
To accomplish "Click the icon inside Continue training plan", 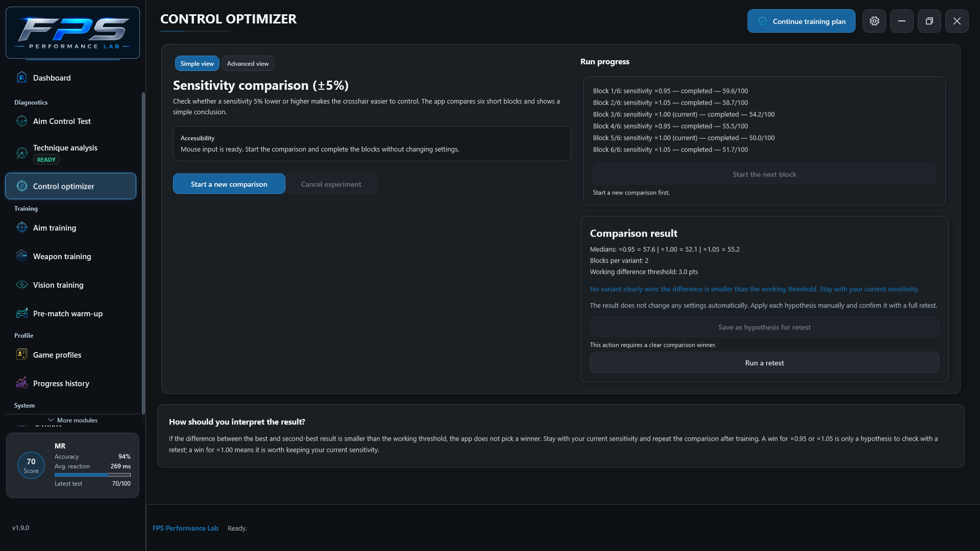I will click(x=763, y=21).
